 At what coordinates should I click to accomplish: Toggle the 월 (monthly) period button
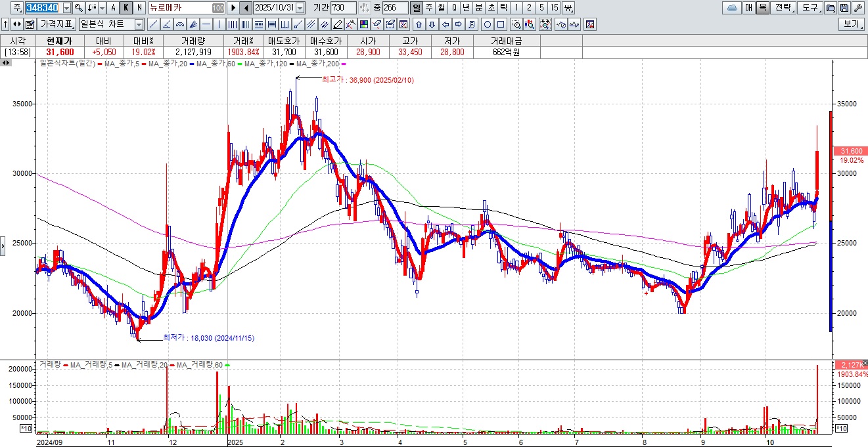(x=442, y=8)
